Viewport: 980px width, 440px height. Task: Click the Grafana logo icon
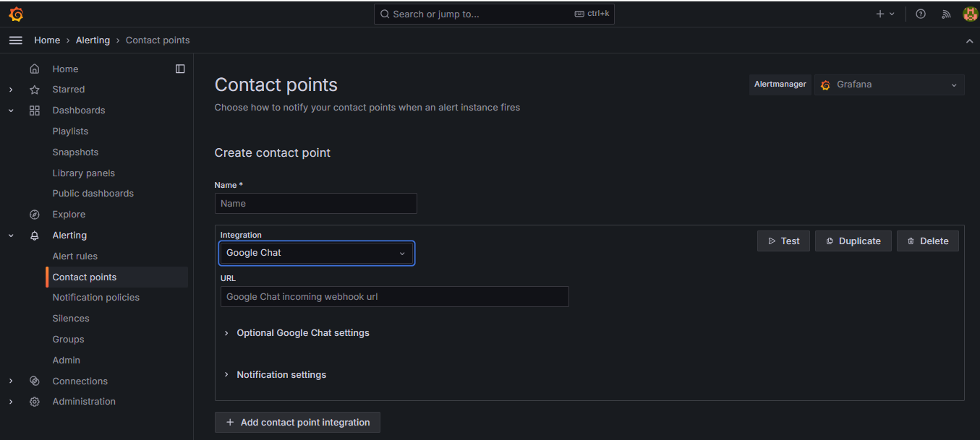click(x=16, y=14)
